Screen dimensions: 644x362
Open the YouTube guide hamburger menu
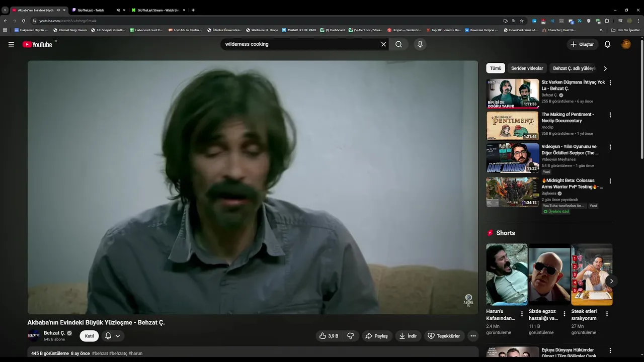click(x=11, y=44)
